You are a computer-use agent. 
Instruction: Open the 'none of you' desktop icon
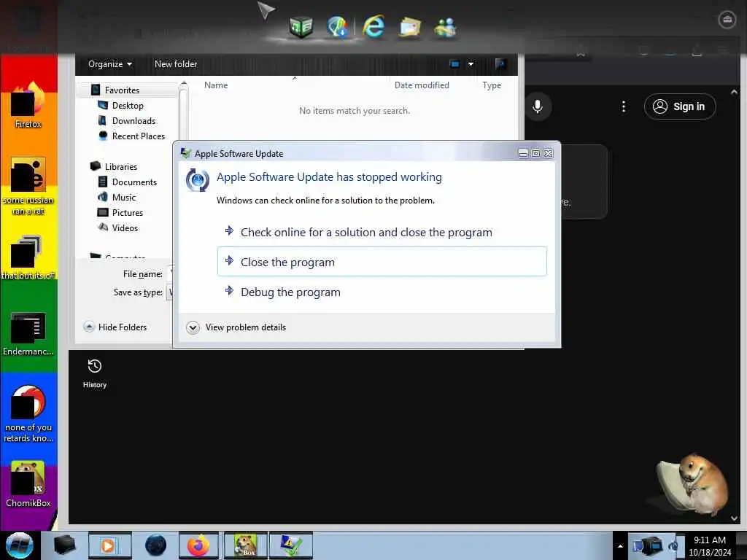(28, 414)
